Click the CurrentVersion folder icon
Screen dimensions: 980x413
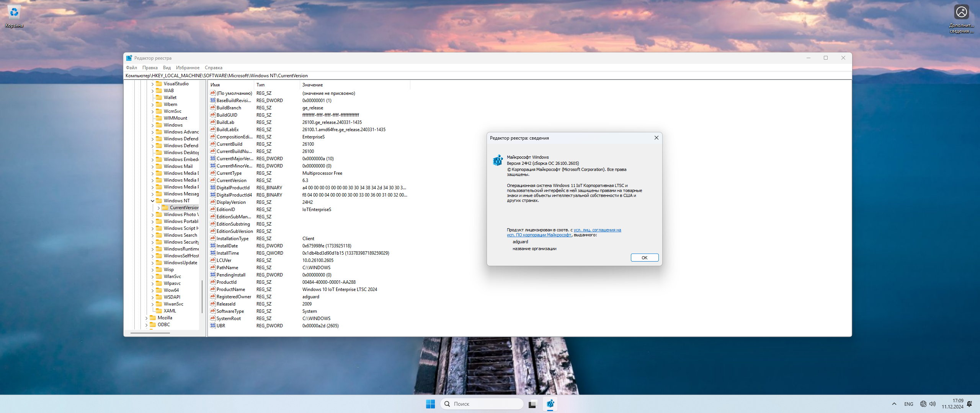[165, 208]
